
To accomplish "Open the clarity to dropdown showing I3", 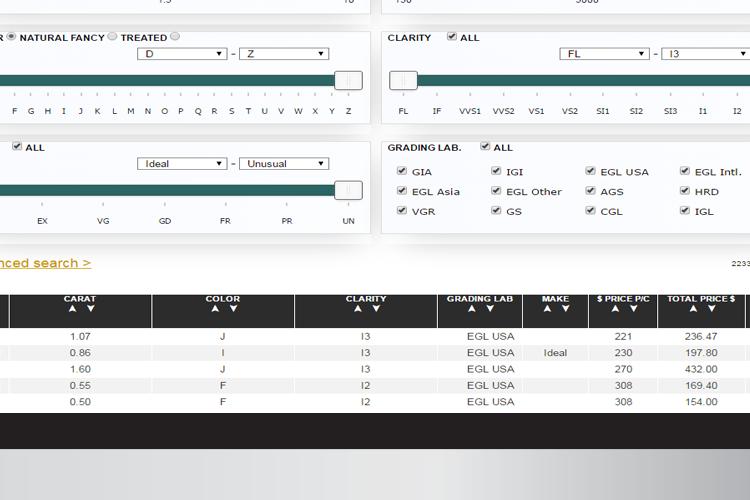I will pos(706,54).
